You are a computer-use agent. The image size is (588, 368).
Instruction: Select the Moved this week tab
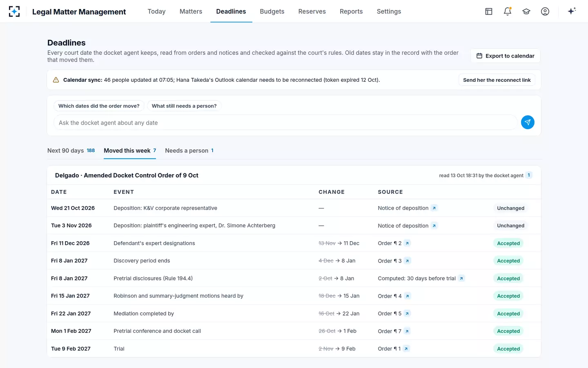point(130,150)
